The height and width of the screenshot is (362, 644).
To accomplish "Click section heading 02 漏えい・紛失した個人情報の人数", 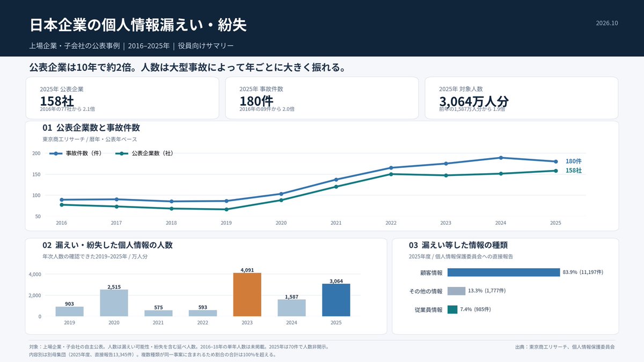I will click(107, 245).
